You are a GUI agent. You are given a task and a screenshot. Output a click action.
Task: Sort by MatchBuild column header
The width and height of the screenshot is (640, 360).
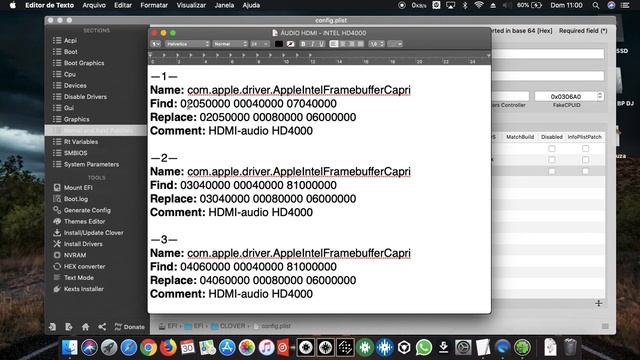point(520,137)
